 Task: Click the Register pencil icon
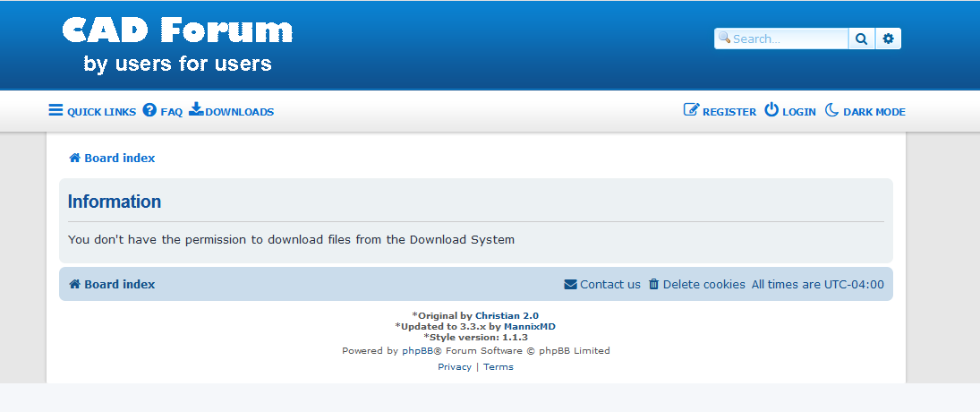(x=691, y=110)
